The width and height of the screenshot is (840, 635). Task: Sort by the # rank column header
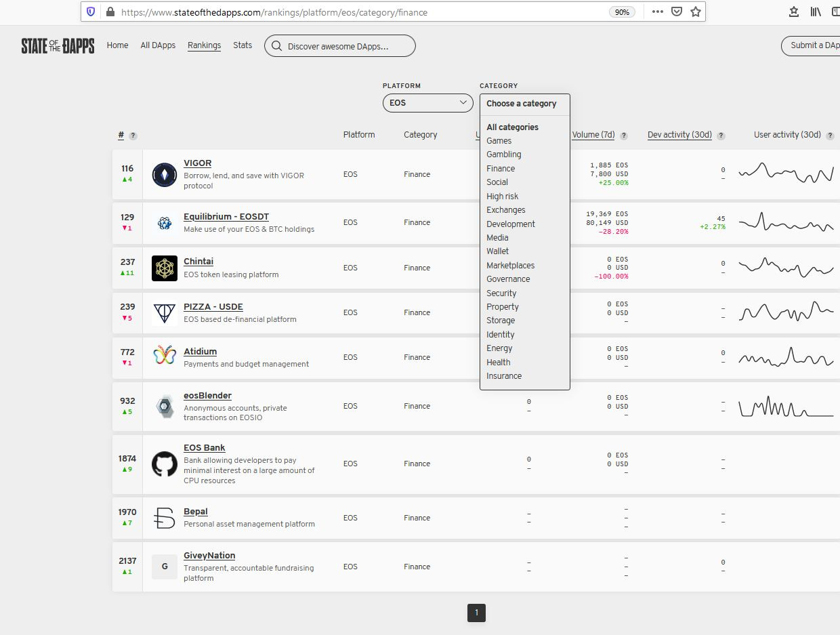pyautogui.click(x=121, y=135)
